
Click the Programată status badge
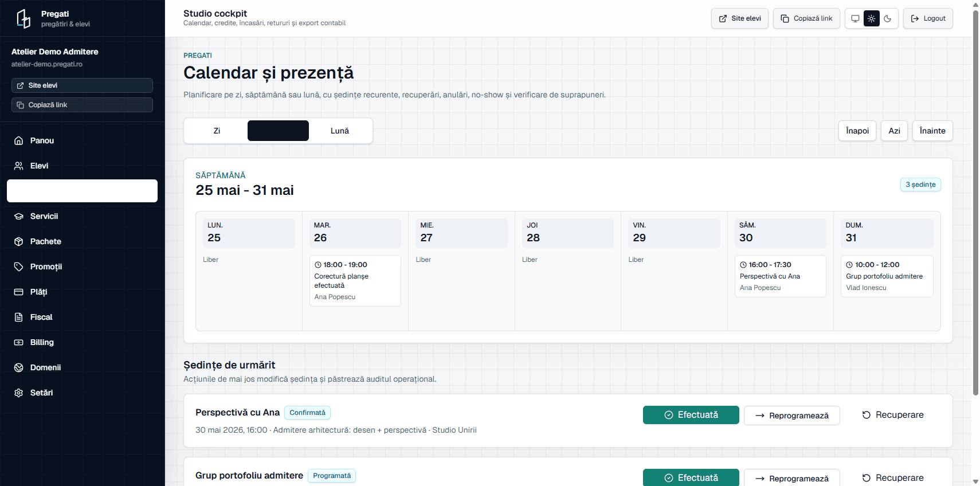(332, 476)
